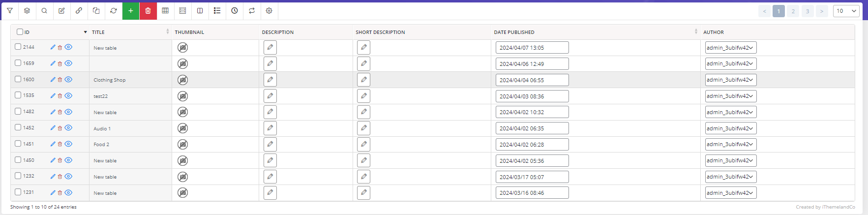Click the Date Published column sort arrows
This screenshot has width=868, height=215.
[696, 31]
